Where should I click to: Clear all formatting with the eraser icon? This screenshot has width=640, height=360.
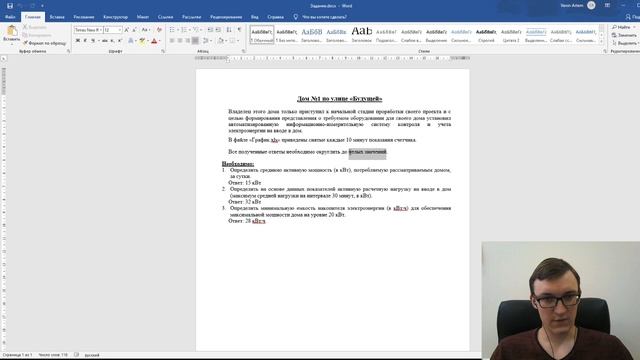(x=159, y=30)
